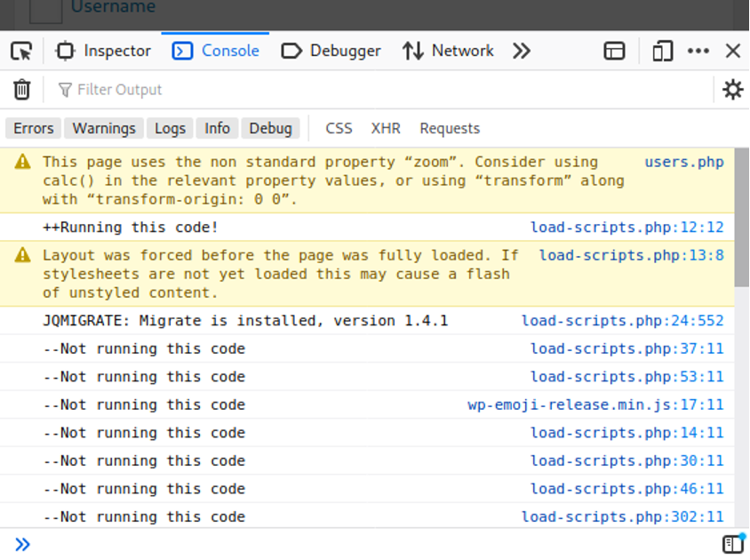
Task: Open load-scripts.php:37:11 source link
Action: click(x=627, y=349)
